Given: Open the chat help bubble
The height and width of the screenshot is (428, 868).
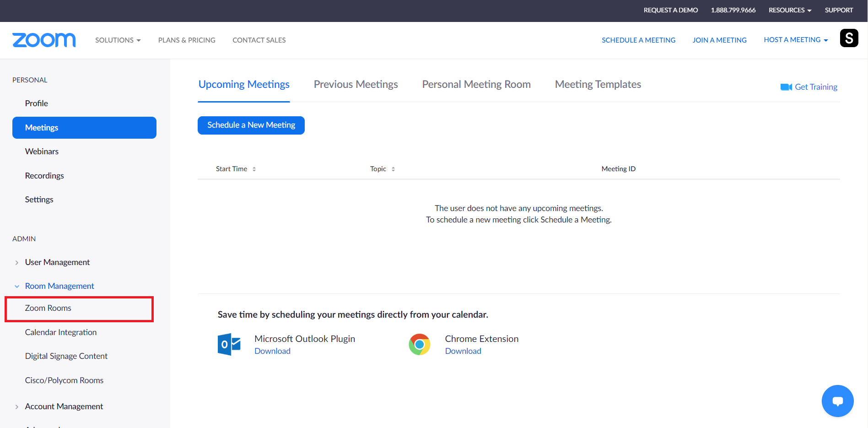Looking at the screenshot, I should pyautogui.click(x=837, y=401).
